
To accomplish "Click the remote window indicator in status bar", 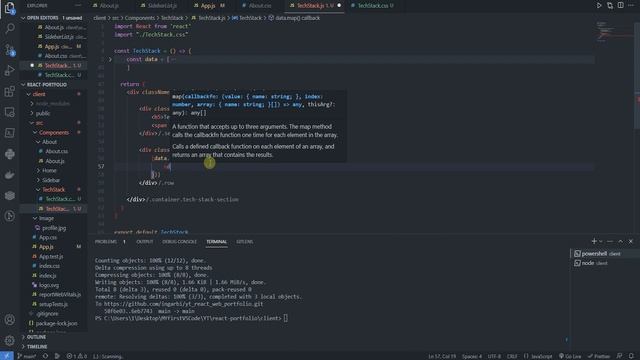I will (x=7, y=356).
